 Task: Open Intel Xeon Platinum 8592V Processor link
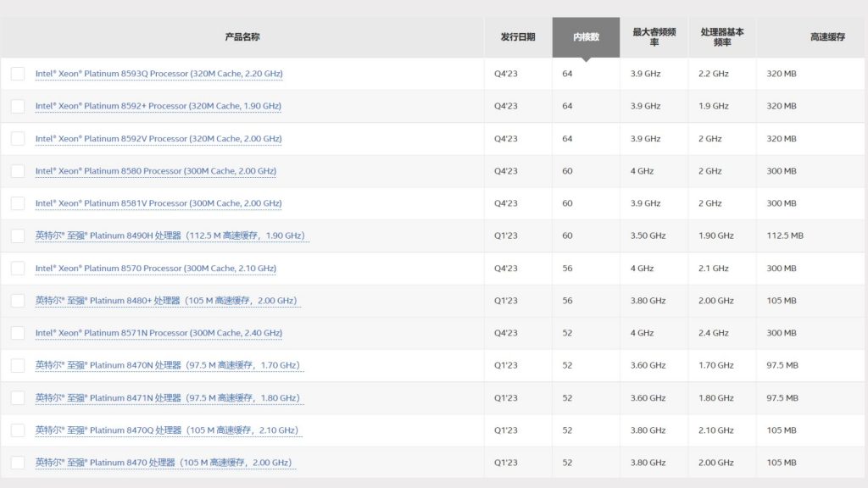pos(159,138)
